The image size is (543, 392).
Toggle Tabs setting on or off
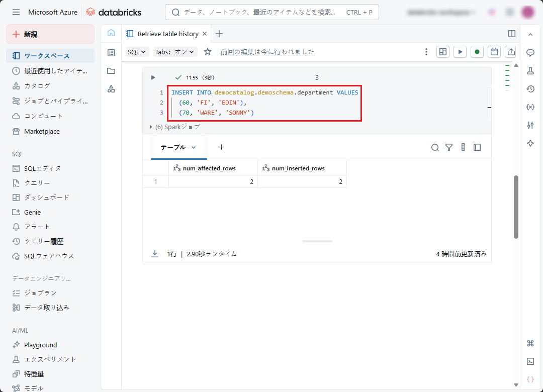pos(175,52)
